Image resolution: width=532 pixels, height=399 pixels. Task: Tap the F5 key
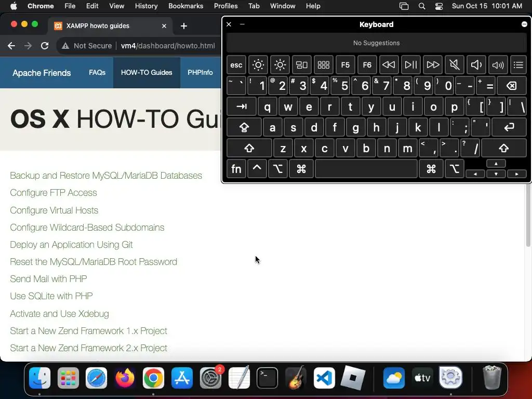[x=345, y=65]
